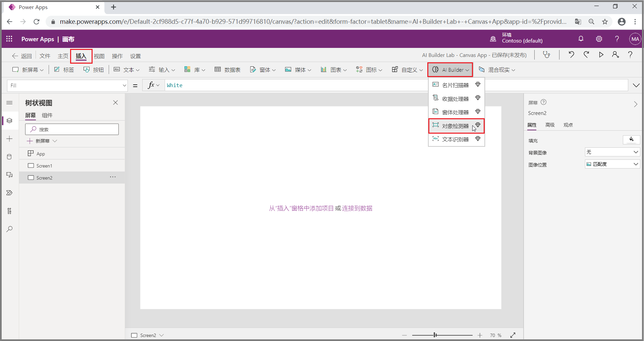The image size is (644, 341).
Task: Select Screen1 in the tree view
Action: (x=72, y=165)
